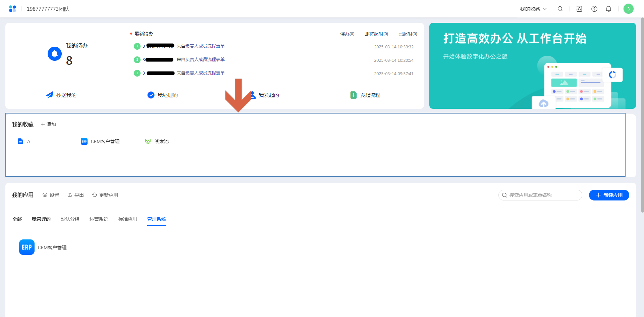Click the green user avatar

point(628,9)
